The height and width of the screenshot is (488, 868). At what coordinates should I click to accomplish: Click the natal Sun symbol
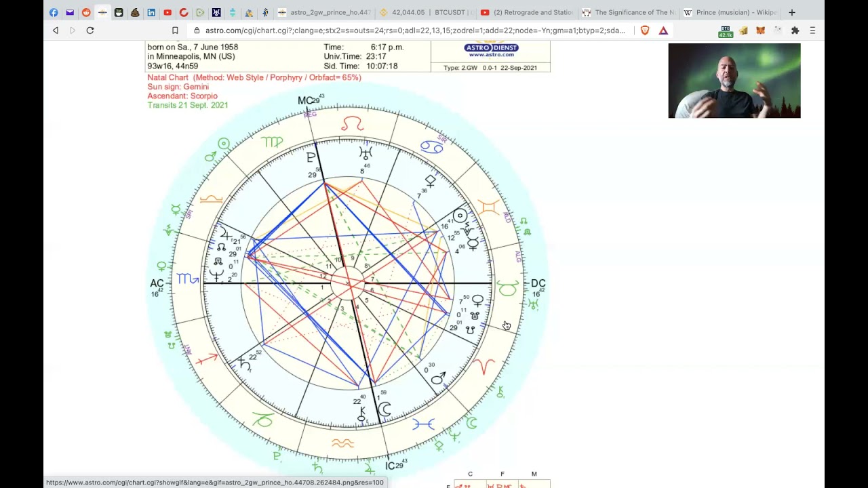pos(460,216)
